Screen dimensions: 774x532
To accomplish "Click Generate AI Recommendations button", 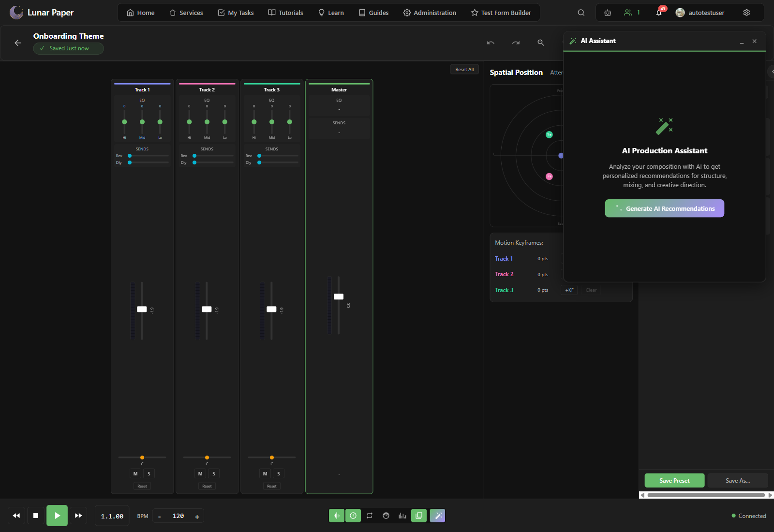I will tap(665, 208).
